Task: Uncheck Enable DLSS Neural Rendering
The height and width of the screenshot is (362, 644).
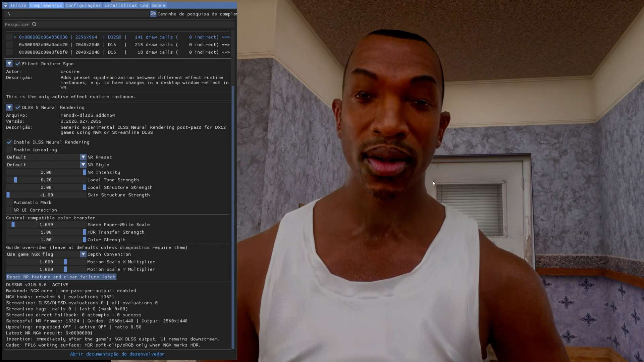Action: pos(9,142)
